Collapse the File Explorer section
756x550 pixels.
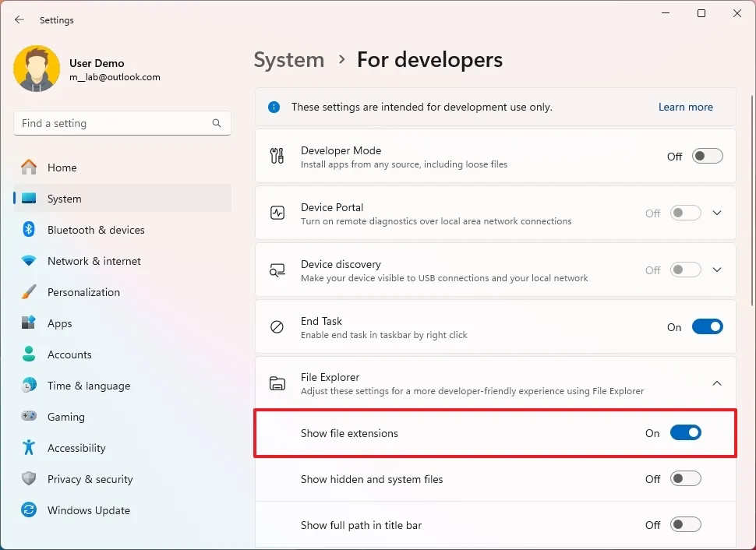(717, 383)
